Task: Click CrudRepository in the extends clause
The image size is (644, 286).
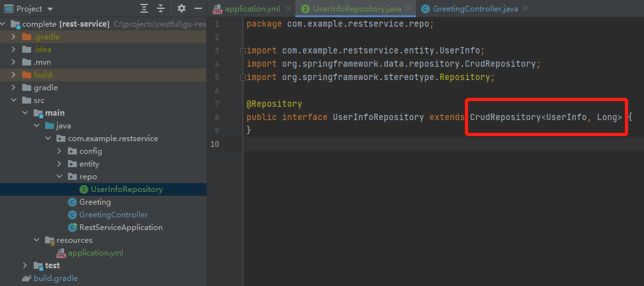Action: click(505, 117)
